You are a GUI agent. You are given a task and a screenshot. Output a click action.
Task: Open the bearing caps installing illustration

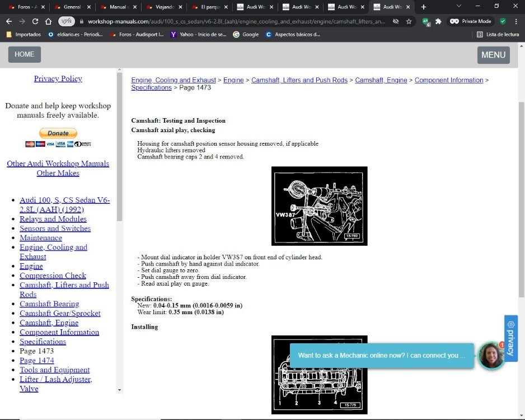320,375
